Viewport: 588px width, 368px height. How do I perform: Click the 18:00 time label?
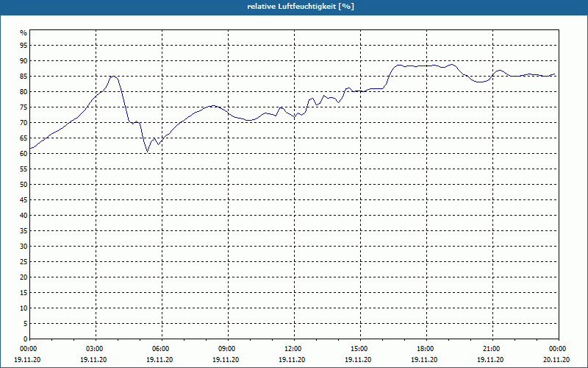[427, 349]
